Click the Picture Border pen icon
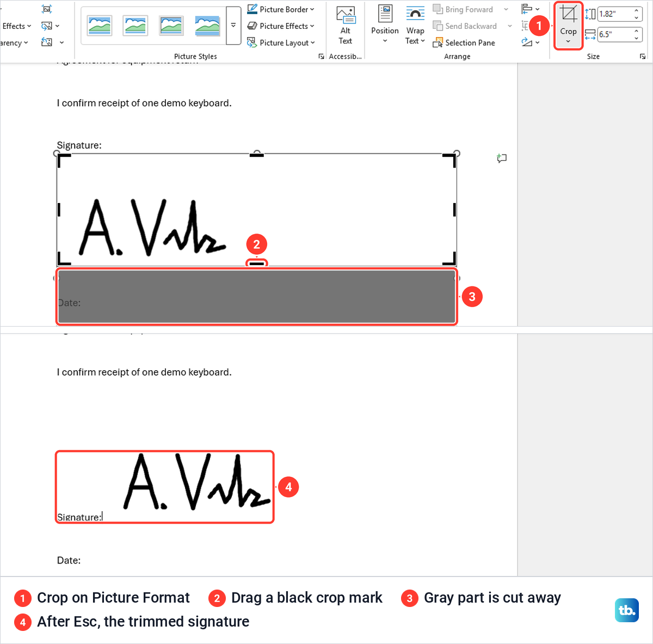Screen dimensions: 653x644 [x=252, y=9]
